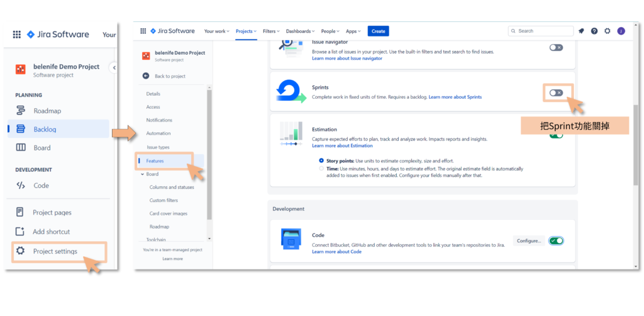Open Apps dropdown menu

pyautogui.click(x=353, y=31)
